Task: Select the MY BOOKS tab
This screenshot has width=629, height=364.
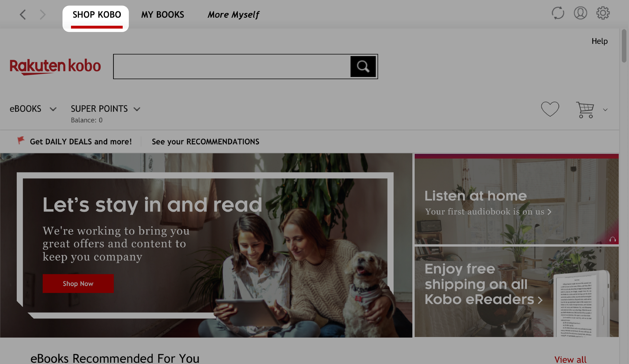Action: tap(162, 14)
